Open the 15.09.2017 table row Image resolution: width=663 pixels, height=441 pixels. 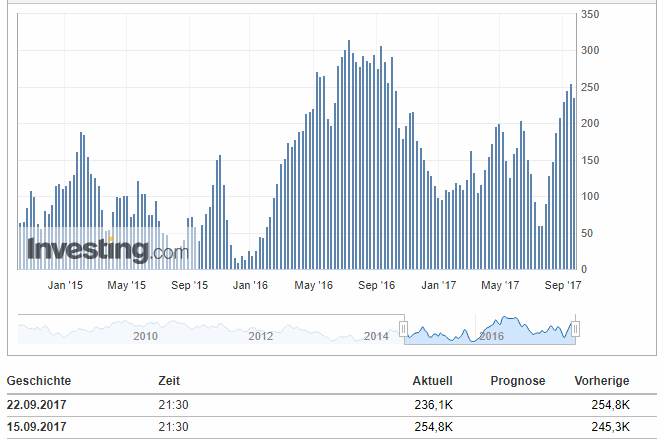point(330,427)
